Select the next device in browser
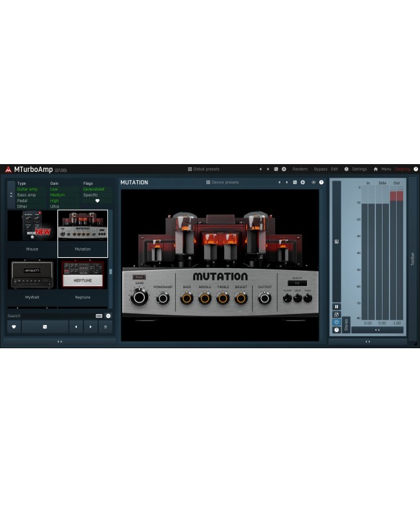Image resolution: width=420 pixels, height=513 pixels. 90,327
